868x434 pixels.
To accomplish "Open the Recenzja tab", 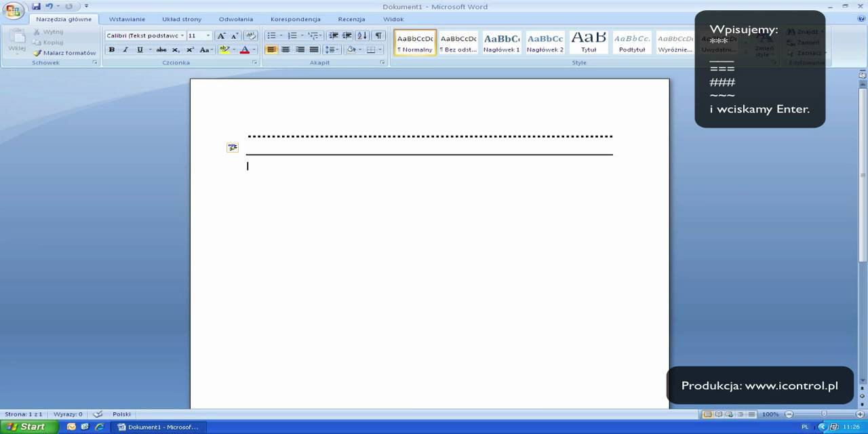I will (x=351, y=19).
